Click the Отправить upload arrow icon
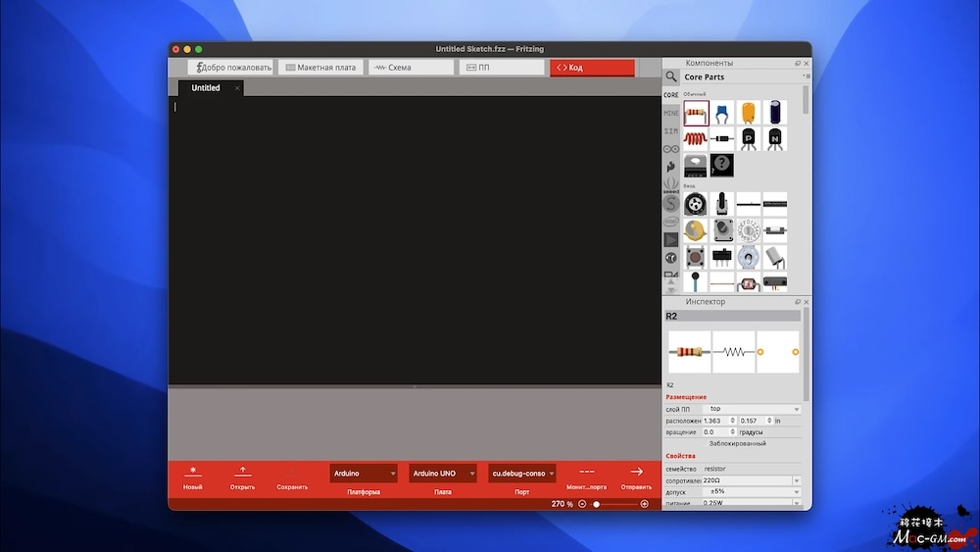The width and height of the screenshot is (980, 552). [636, 472]
